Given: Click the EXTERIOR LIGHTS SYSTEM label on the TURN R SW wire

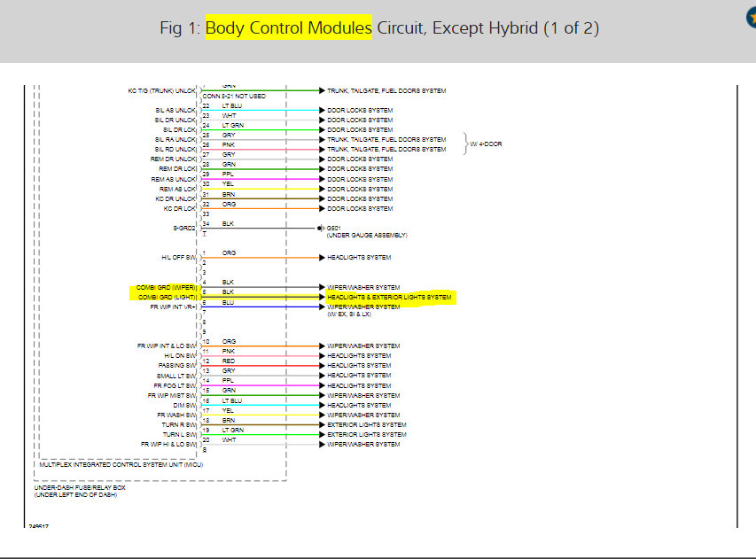Looking at the screenshot, I should coord(367,425).
